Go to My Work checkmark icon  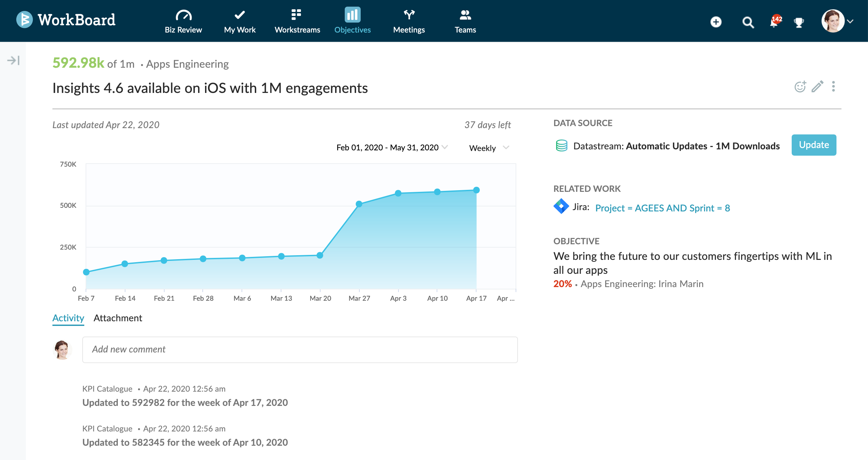(240, 15)
